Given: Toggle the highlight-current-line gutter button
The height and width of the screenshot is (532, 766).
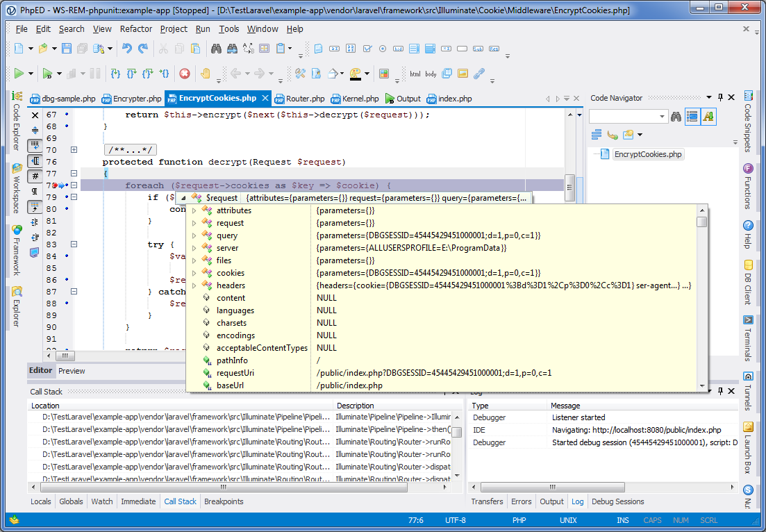Looking at the screenshot, I should (x=35, y=207).
